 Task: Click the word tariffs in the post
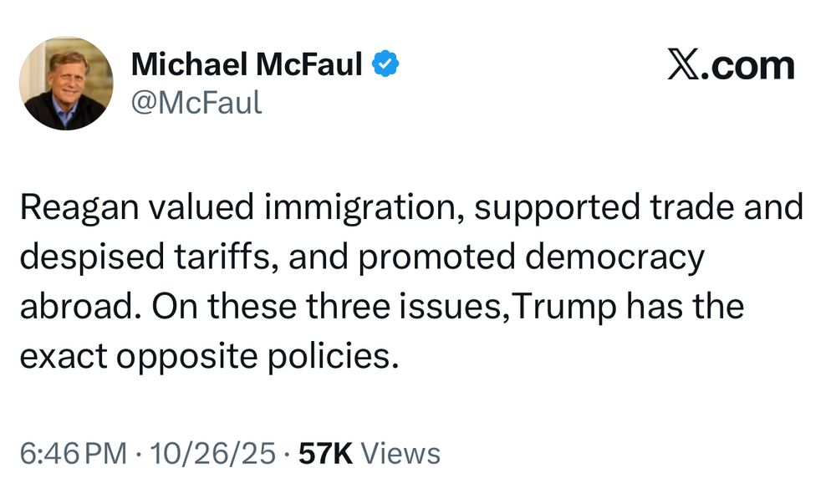226,257
